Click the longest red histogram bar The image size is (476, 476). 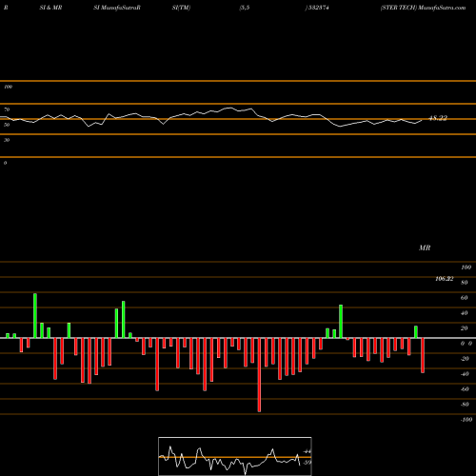[259, 375]
